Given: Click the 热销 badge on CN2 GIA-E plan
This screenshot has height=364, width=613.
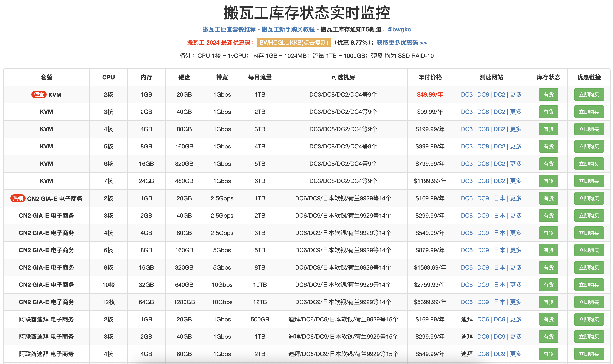Looking at the screenshot, I should click(x=18, y=198).
